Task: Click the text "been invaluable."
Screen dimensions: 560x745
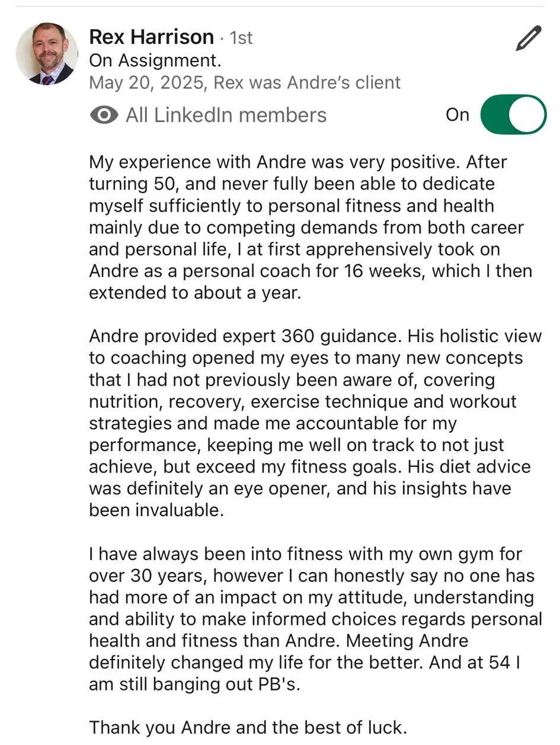Action: click(x=156, y=510)
